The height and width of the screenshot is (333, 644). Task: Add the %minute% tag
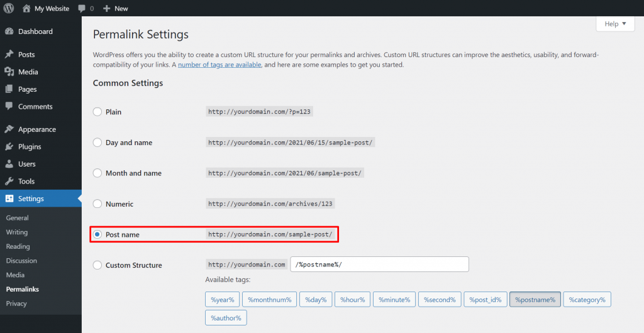click(x=394, y=299)
